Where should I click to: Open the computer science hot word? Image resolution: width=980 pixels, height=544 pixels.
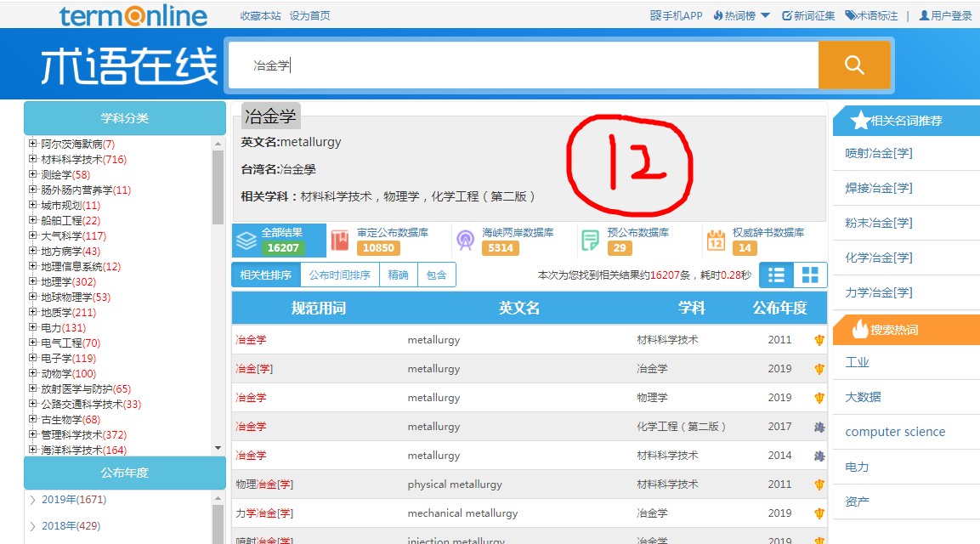pyautogui.click(x=894, y=432)
